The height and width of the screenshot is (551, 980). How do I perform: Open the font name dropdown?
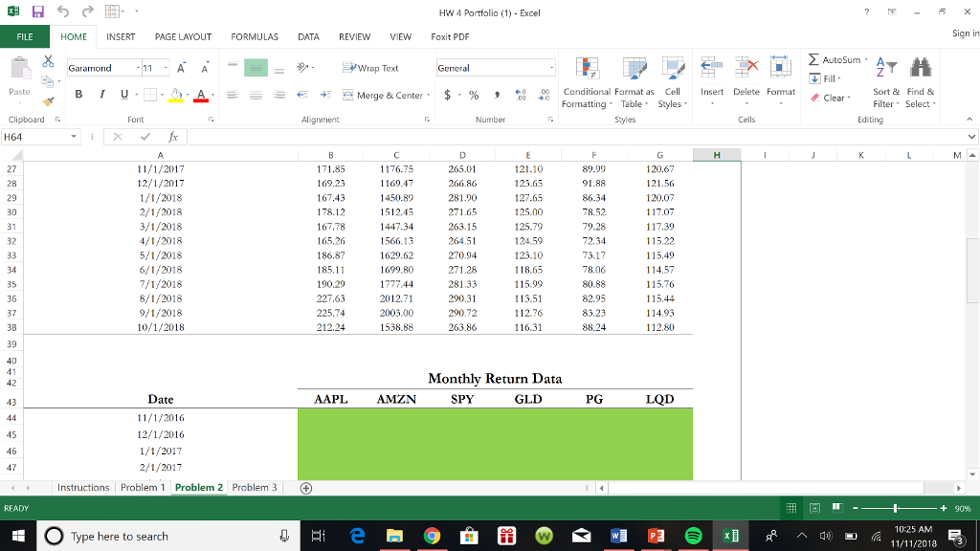(x=140, y=68)
